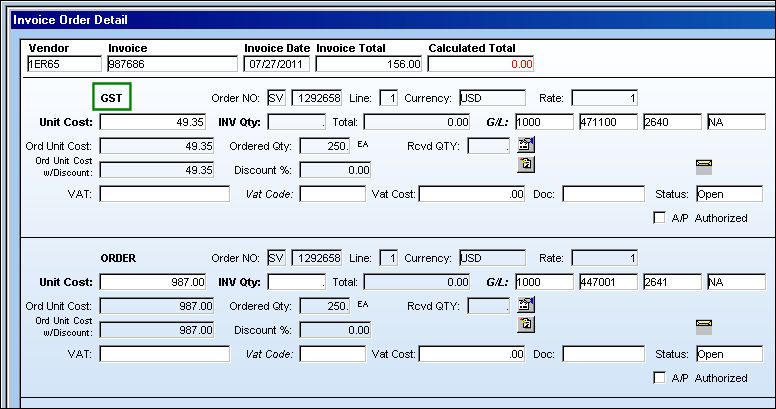Viewport: 776px width, 409px height.
Task: Click the ORDER INV Qty field
Action: [x=296, y=282]
